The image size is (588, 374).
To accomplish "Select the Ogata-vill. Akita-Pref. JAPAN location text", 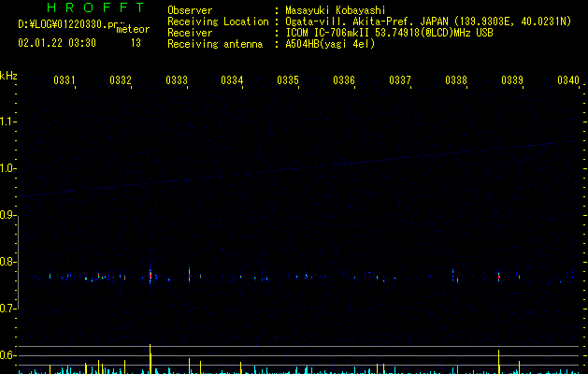I will click(x=366, y=22).
